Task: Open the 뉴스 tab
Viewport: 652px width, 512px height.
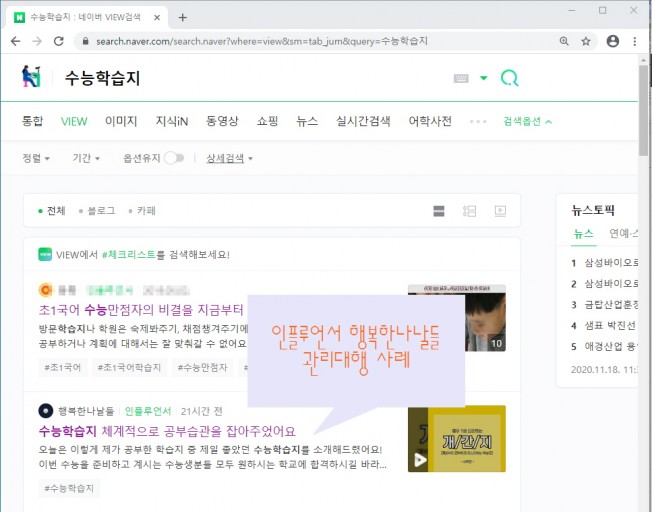Action: 307,121
